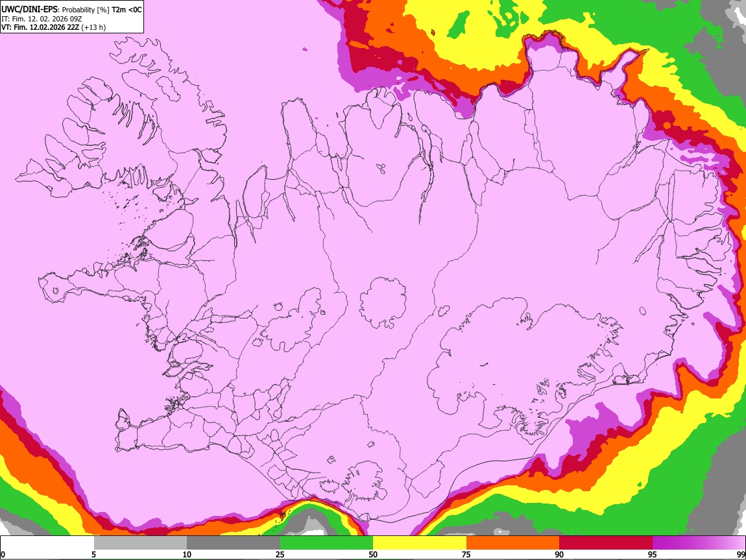Click the crimson 90-95% legend swatch

(606, 543)
